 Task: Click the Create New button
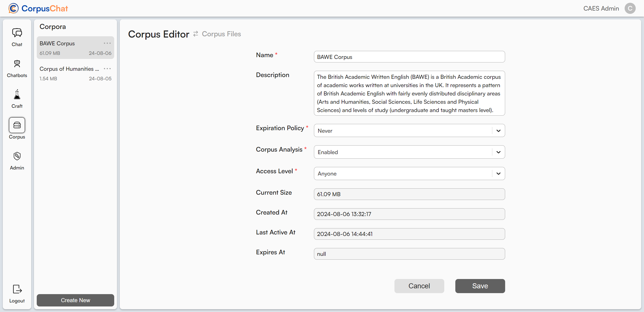pos(75,300)
